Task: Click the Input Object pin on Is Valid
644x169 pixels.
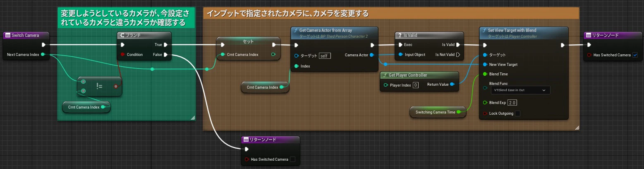Action: 400,54
